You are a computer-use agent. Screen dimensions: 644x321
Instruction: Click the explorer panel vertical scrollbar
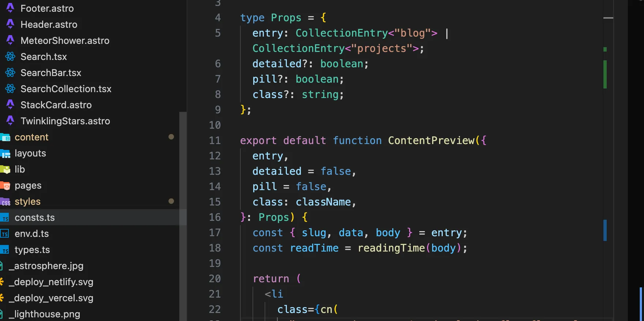pos(183,216)
